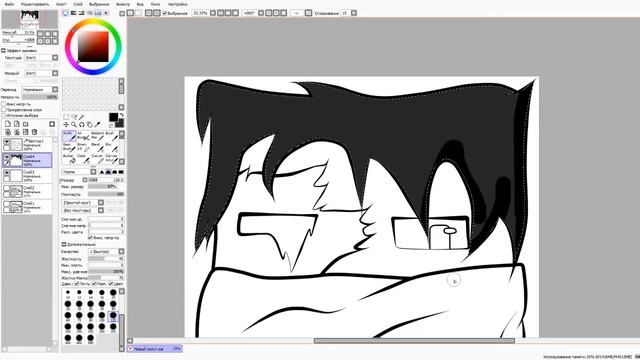
Task: Click the Сглаживание stabilizer value field
Action: point(345,13)
